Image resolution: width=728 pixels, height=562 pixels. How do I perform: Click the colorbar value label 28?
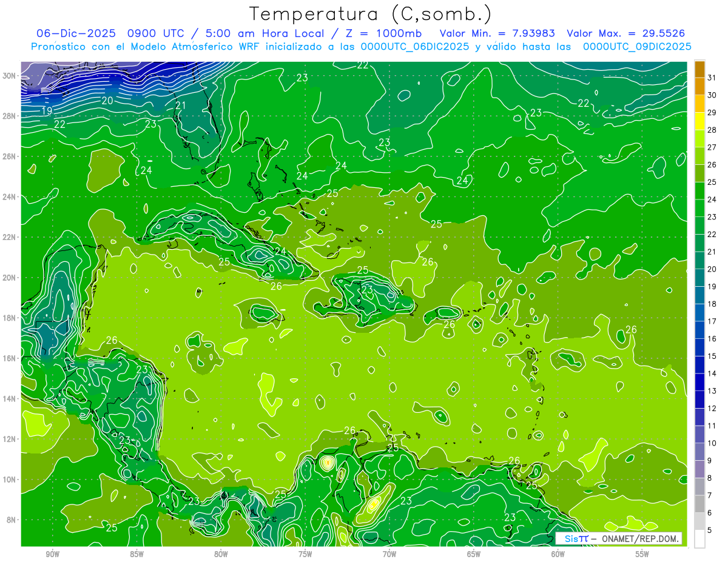tap(713, 130)
